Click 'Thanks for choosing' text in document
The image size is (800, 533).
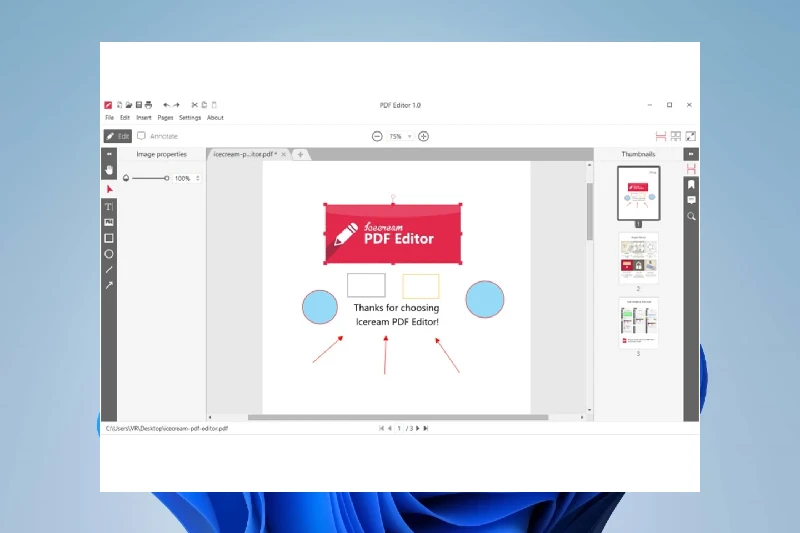(x=396, y=308)
